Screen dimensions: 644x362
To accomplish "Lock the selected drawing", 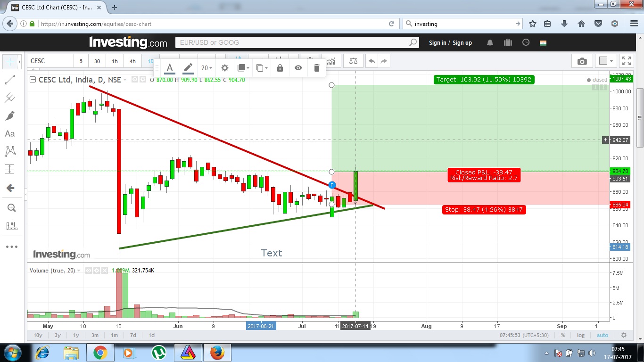I will 280,68.
